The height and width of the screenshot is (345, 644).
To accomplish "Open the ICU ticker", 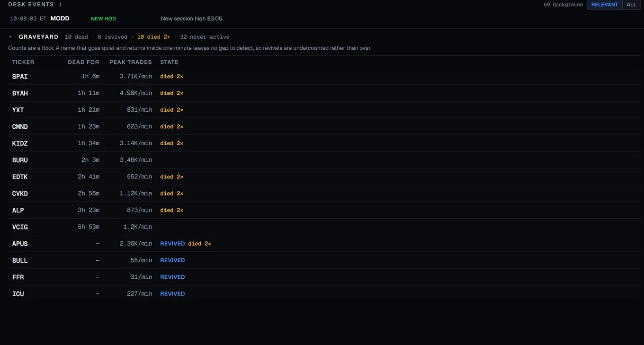I will (x=18, y=294).
